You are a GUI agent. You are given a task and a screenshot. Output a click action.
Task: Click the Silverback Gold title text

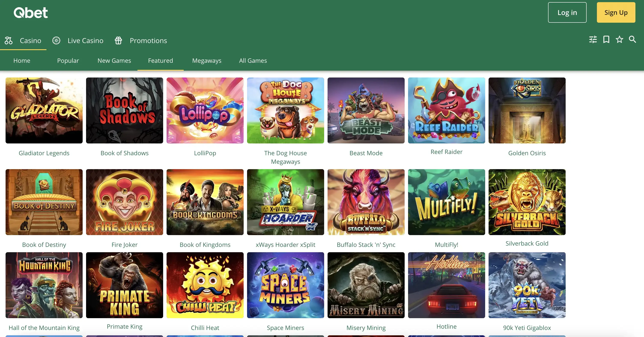click(x=527, y=243)
